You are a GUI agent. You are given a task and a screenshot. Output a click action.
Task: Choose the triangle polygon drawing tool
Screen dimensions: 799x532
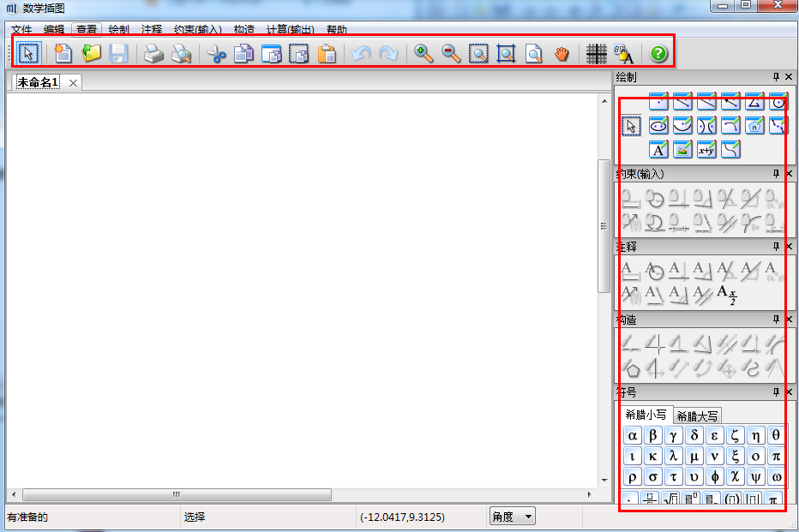coord(754,101)
